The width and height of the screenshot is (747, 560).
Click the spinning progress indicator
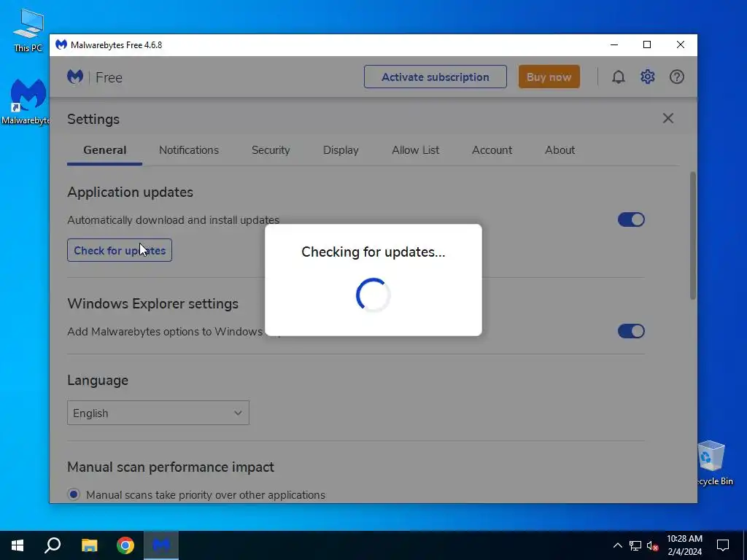(373, 295)
